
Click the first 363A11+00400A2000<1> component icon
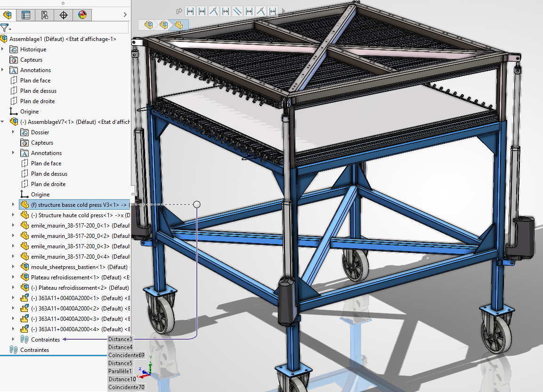coord(25,298)
